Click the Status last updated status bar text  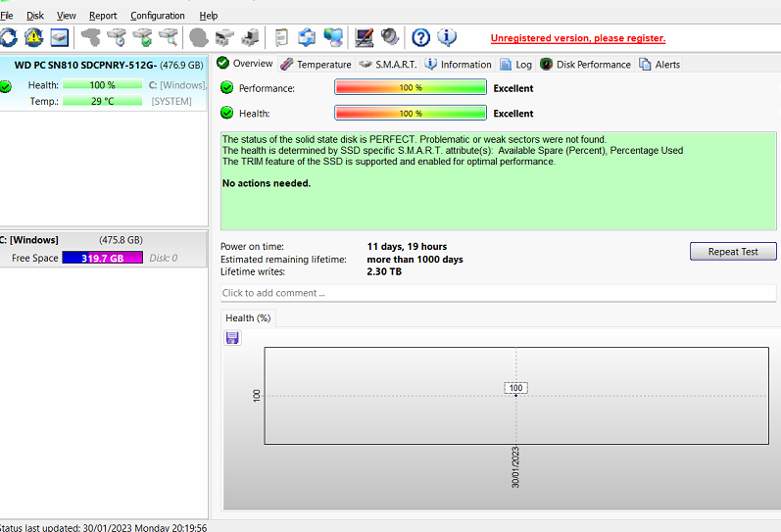tap(103, 527)
